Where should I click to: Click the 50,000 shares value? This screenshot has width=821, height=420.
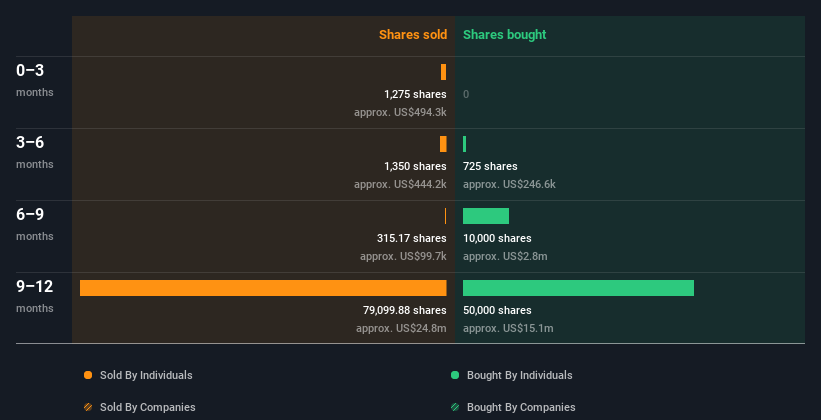coord(497,310)
